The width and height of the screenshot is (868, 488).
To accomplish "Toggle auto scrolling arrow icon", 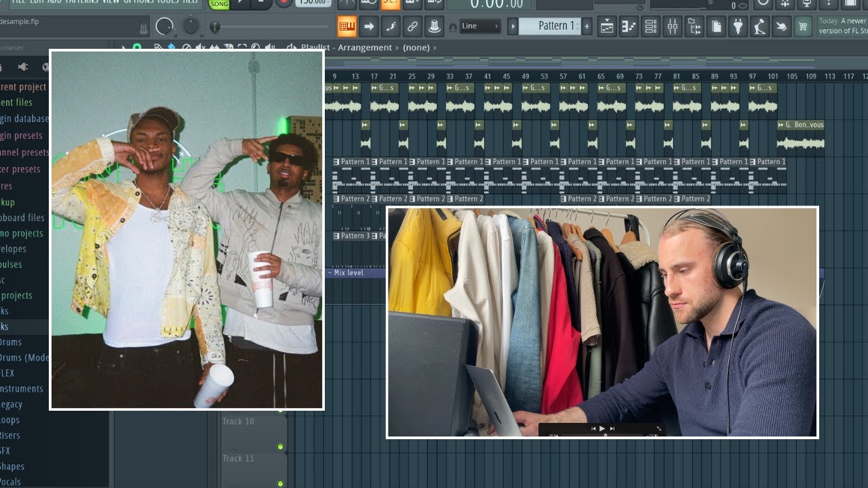I will pos(369,27).
